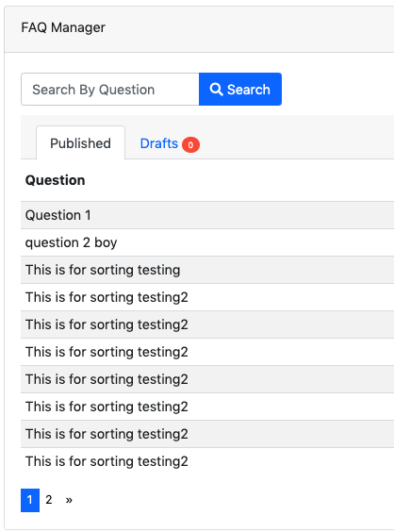Select the fourth 'sorting testing2' row
This screenshot has width=394, height=532.
(207, 379)
